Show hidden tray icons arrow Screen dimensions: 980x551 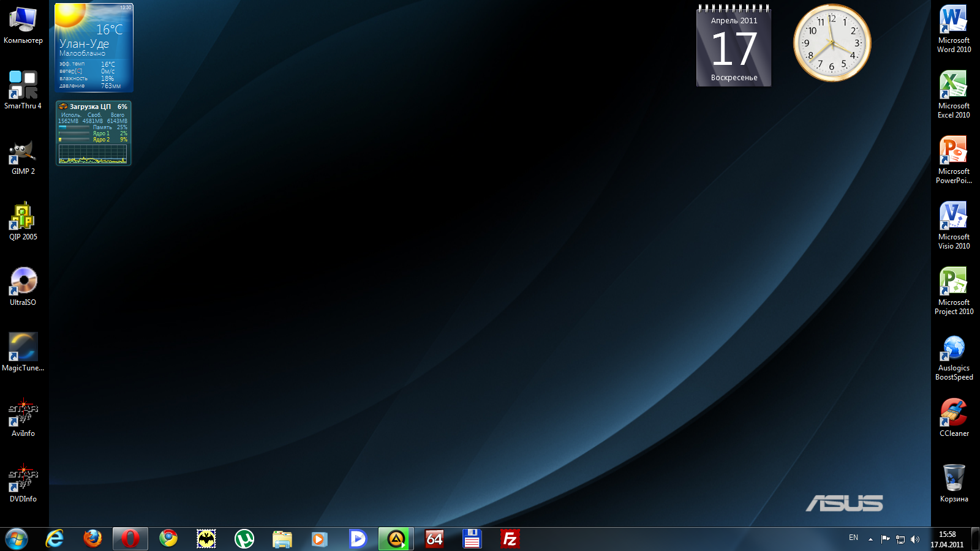[870, 539]
